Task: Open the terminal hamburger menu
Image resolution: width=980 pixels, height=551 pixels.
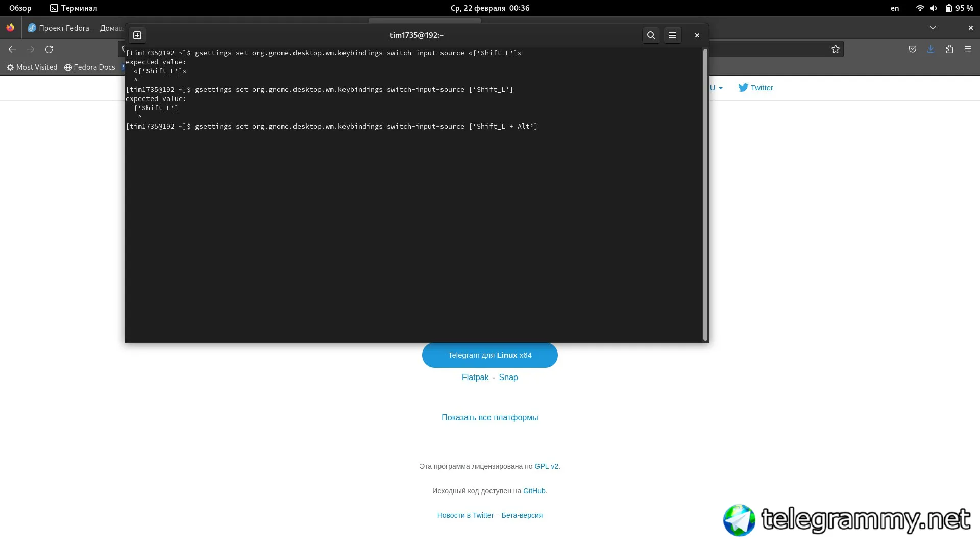Action: pos(673,35)
